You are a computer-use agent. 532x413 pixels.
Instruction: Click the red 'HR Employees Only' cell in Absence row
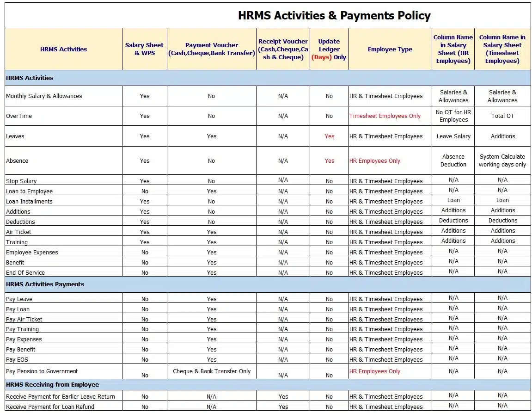(390, 160)
